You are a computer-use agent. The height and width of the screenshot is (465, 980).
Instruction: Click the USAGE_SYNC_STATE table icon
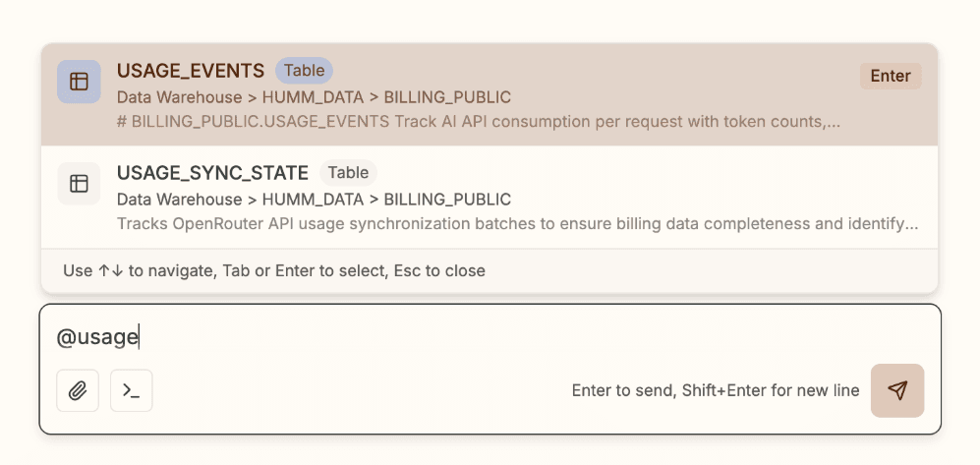click(79, 183)
